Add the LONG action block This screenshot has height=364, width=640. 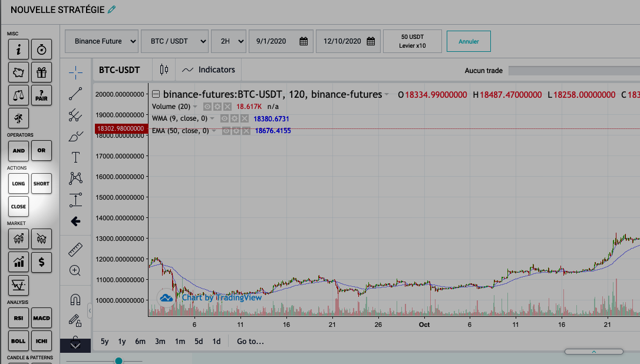coord(18,184)
